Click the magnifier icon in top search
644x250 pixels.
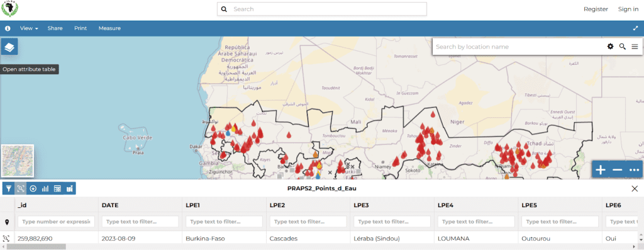point(224,9)
